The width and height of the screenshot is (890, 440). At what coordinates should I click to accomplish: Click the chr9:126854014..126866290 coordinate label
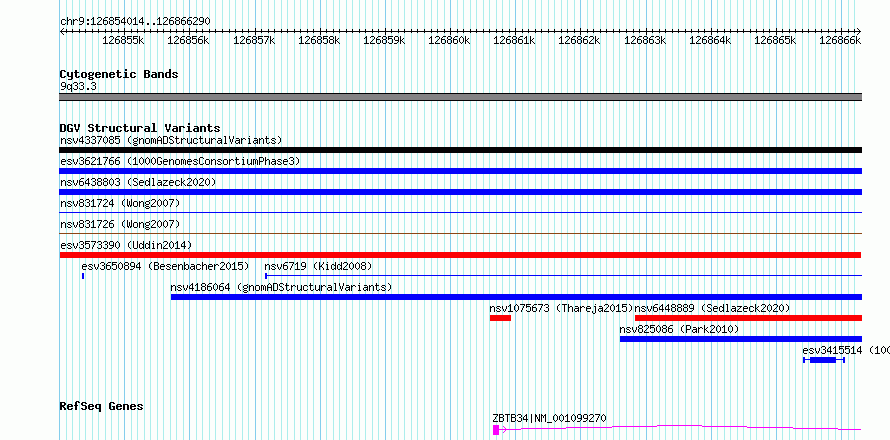(135, 21)
